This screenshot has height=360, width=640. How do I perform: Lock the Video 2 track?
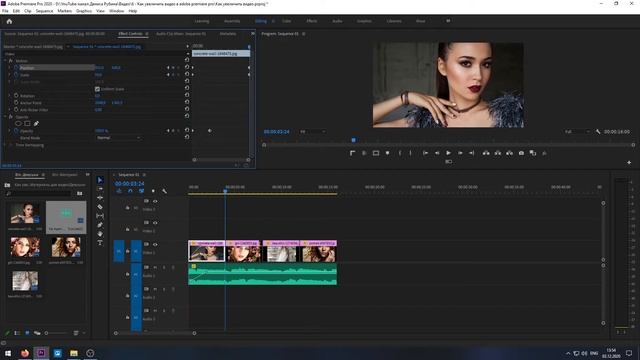(x=127, y=229)
